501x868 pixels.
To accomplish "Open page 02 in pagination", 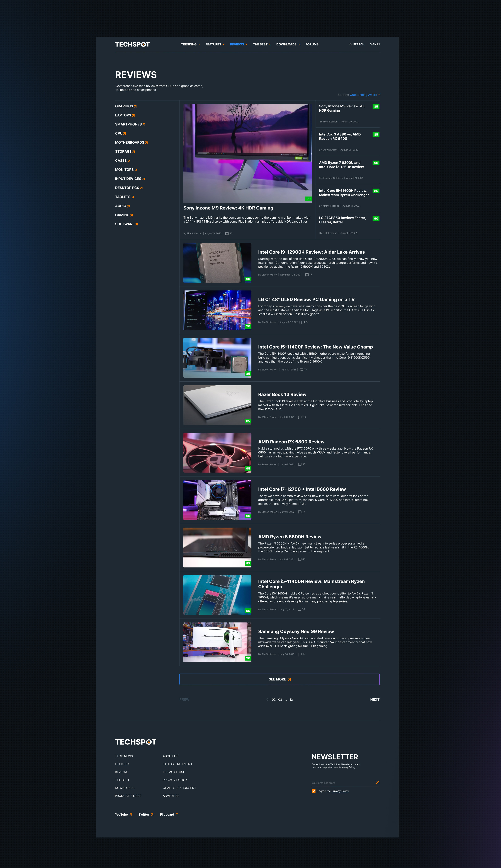I will point(274,700).
